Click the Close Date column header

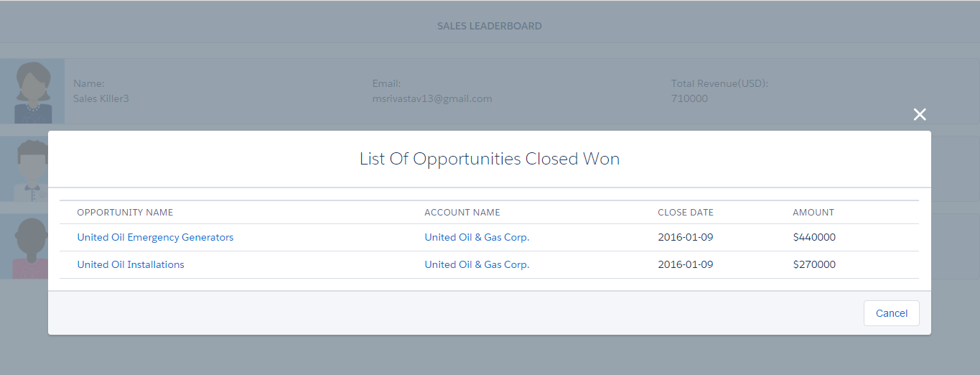[x=686, y=212]
